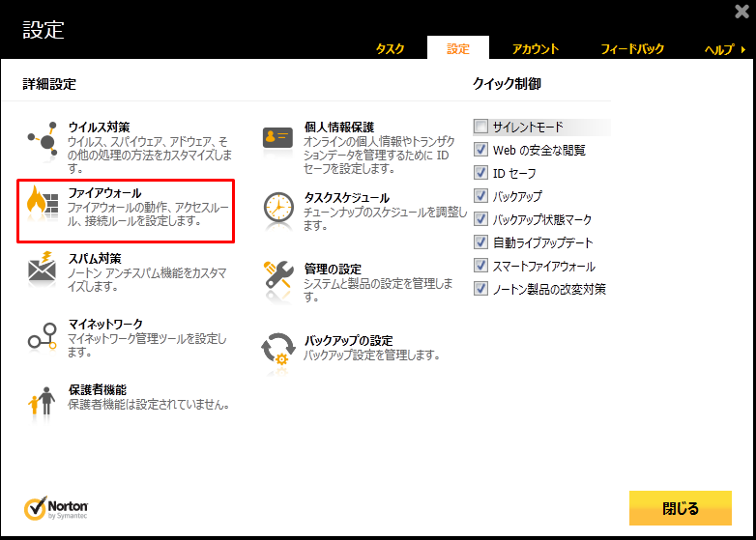This screenshot has height=540, width=756.
Task: Open the バックアップの設定 link
Action: 349,341
